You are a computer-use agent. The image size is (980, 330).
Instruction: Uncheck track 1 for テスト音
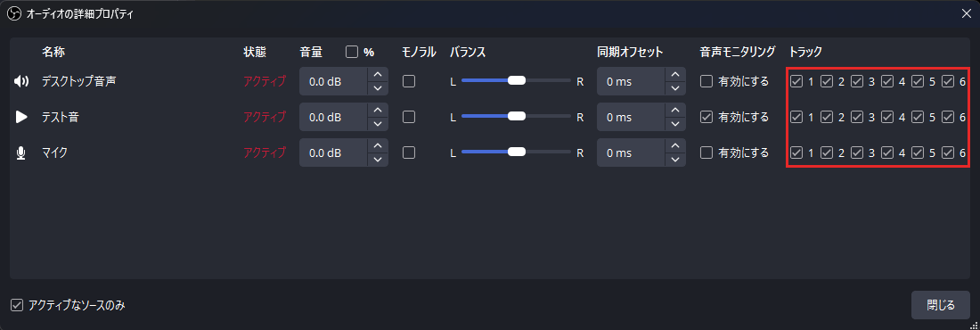pos(796,117)
